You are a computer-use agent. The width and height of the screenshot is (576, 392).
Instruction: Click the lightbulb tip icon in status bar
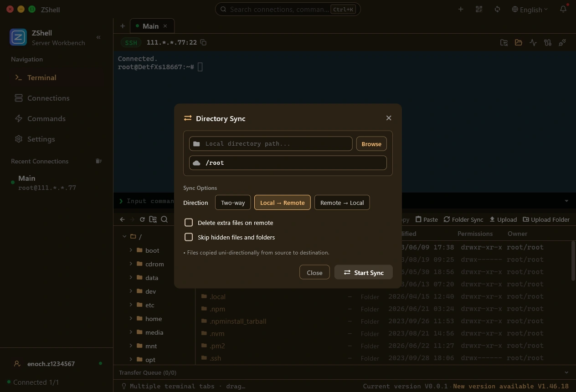coord(123,386)
